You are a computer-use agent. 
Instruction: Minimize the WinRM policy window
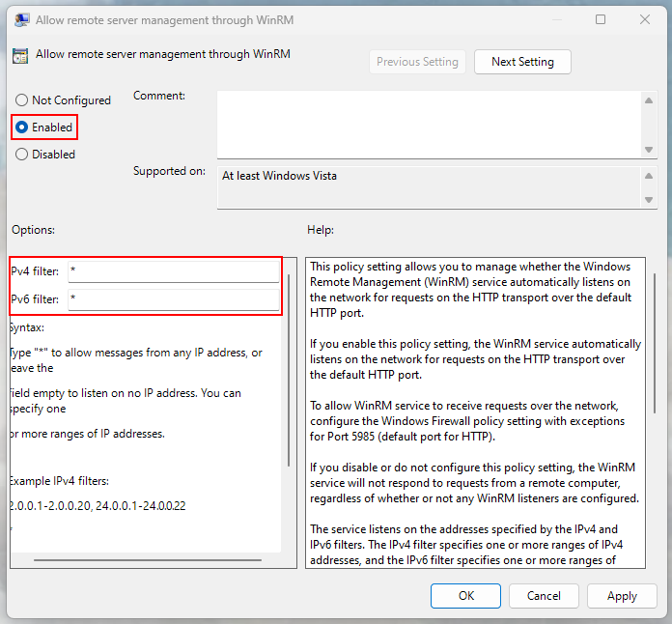coord(555,19)
